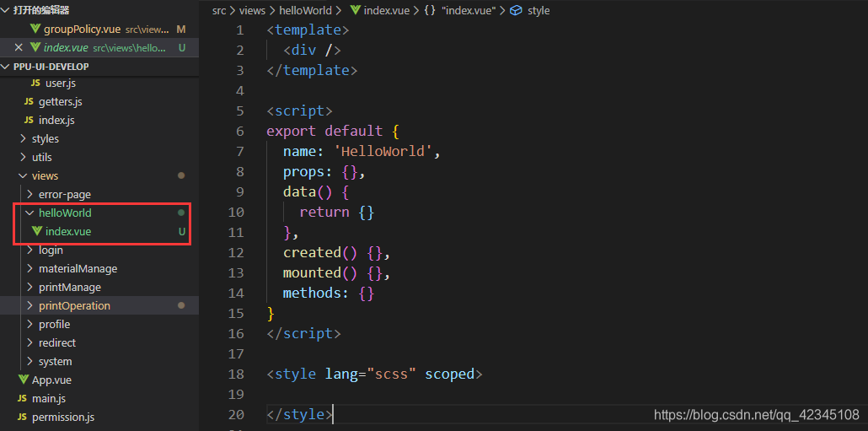Click 'mounted' method on line 13
868x431 pixels.
[x=312, y=272]
